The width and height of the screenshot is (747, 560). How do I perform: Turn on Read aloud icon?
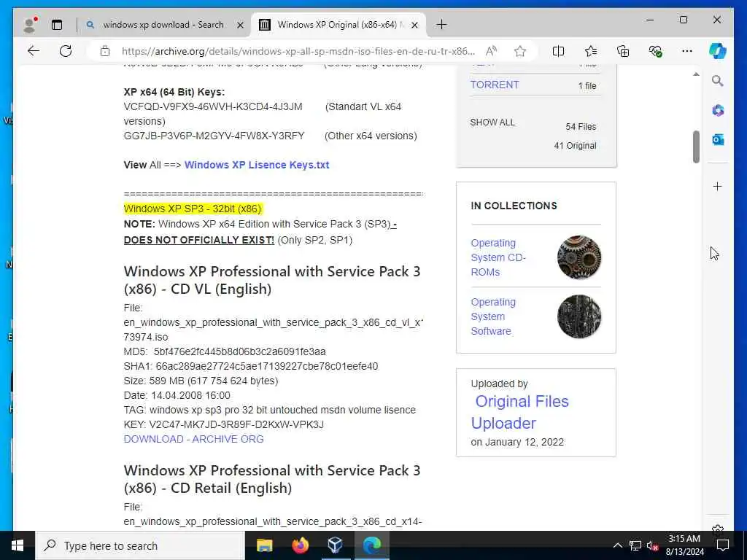pos(491,51)
